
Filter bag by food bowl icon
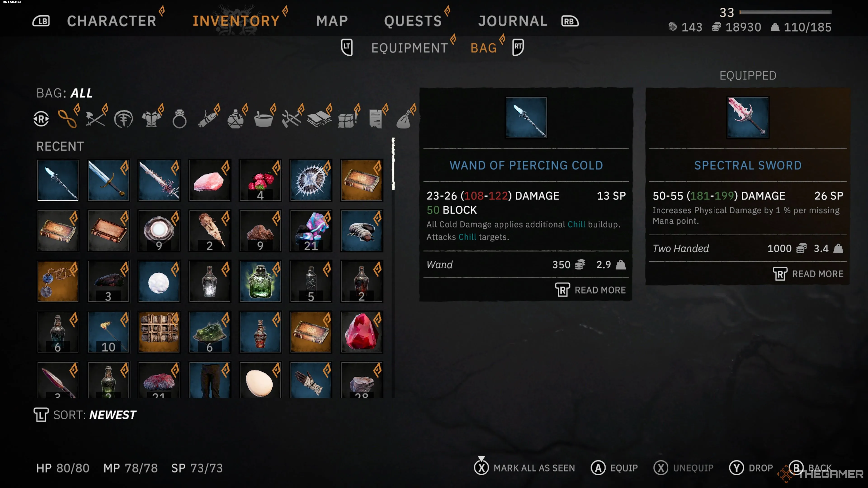point(264,119)
